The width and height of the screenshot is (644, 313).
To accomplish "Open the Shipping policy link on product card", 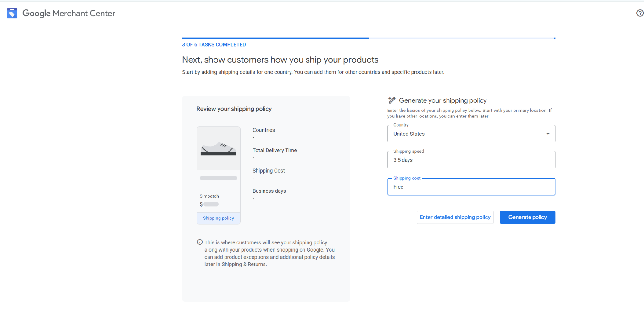I will (x=219, y=218).
